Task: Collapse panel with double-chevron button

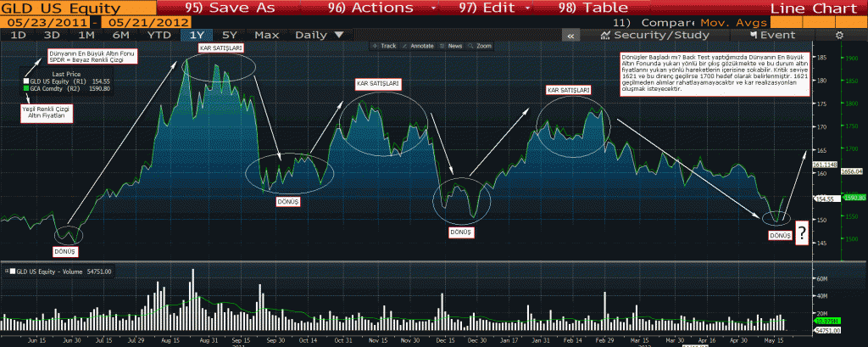Action: (x=570, y=36)
